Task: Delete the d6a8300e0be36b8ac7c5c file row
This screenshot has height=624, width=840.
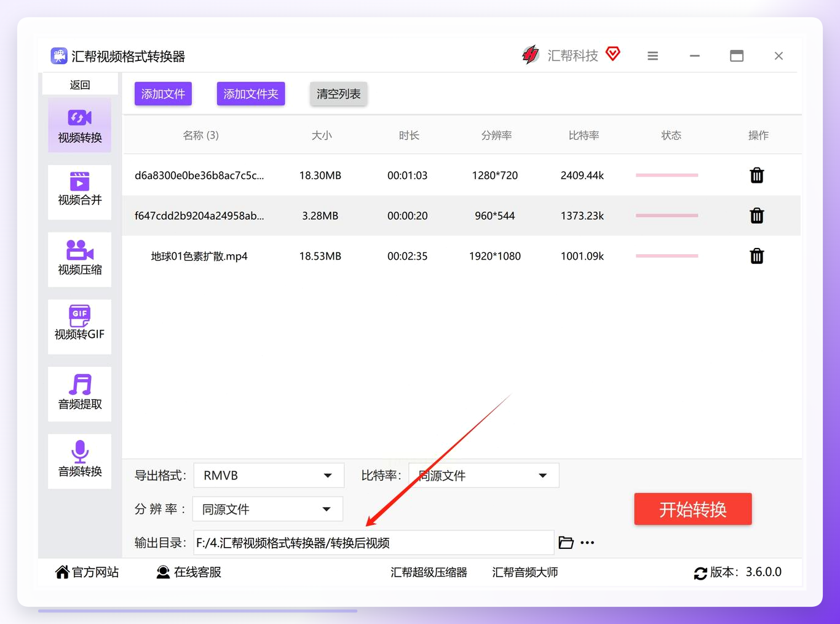Action: 757,175
